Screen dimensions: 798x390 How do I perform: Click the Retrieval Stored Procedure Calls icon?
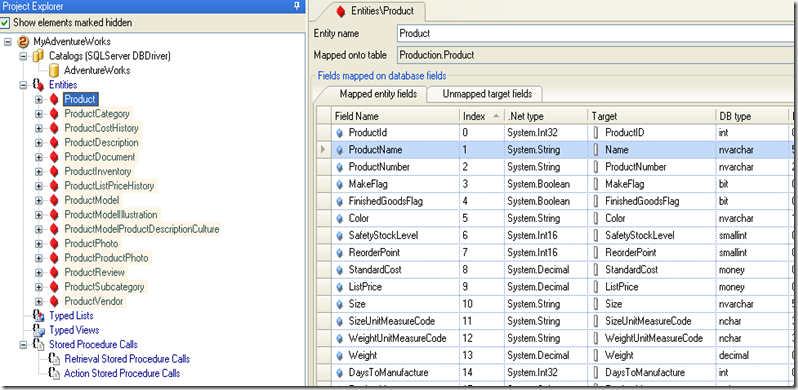[54, 359]
